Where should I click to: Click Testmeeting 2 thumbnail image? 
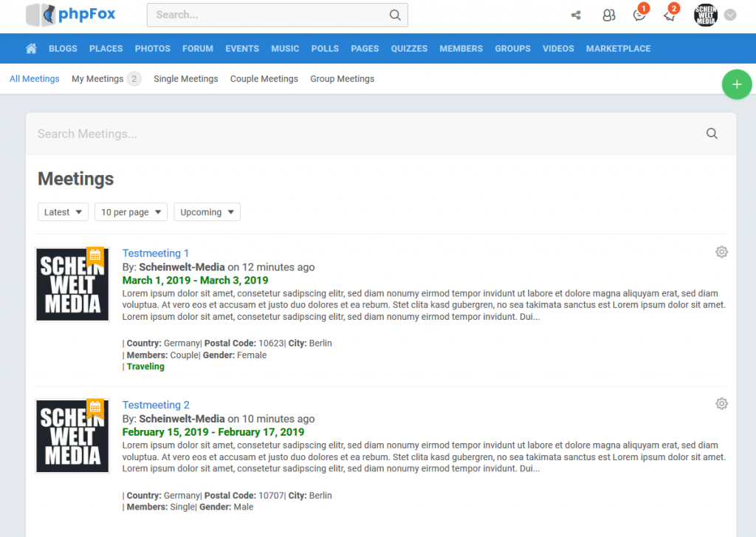pyautogui.click(x=72, y=436)
